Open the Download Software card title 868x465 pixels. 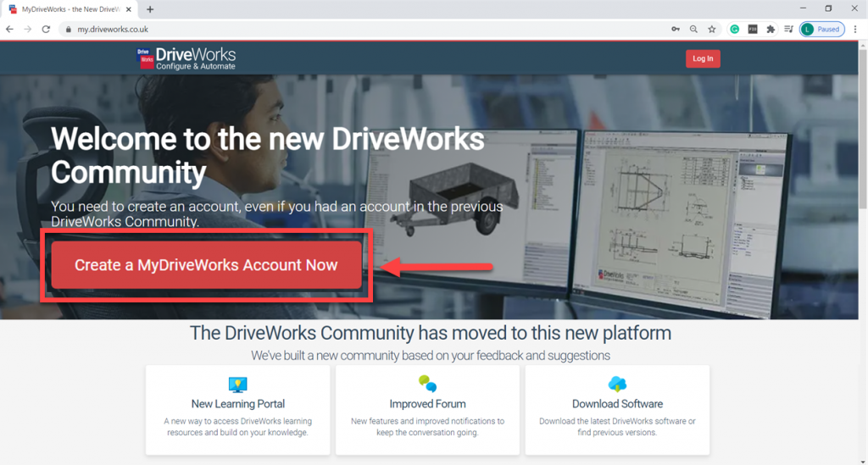click(x=617, y=404)
